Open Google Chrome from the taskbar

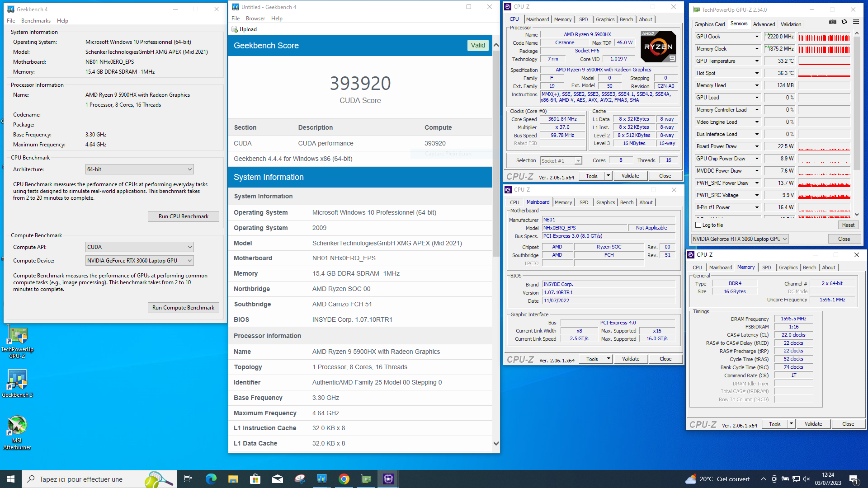pos(344,479)
